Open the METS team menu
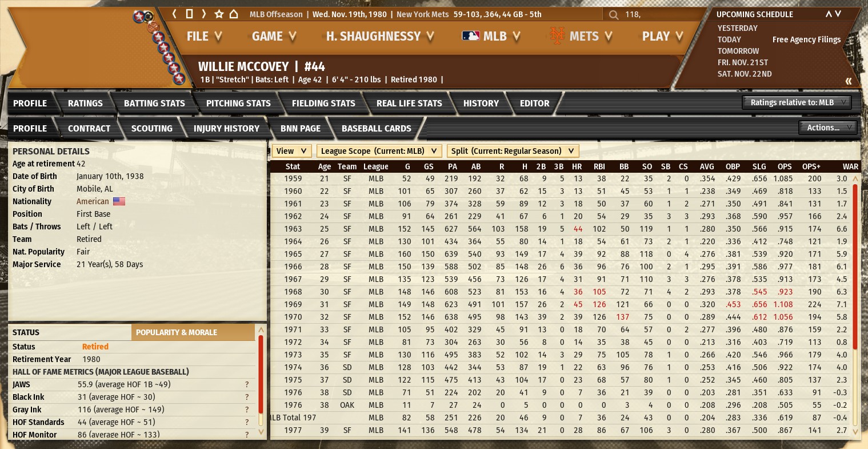Image resolution: width=868 pixels, height=449 pixels. pos(581,36)
